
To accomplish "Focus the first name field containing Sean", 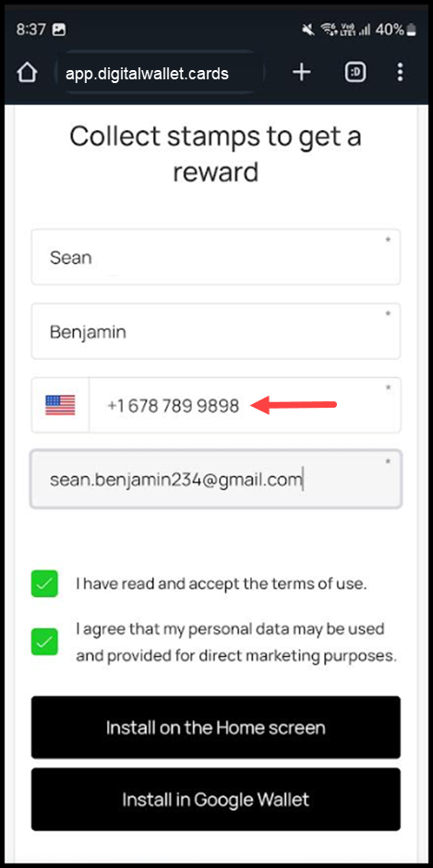I will (216, 257).
